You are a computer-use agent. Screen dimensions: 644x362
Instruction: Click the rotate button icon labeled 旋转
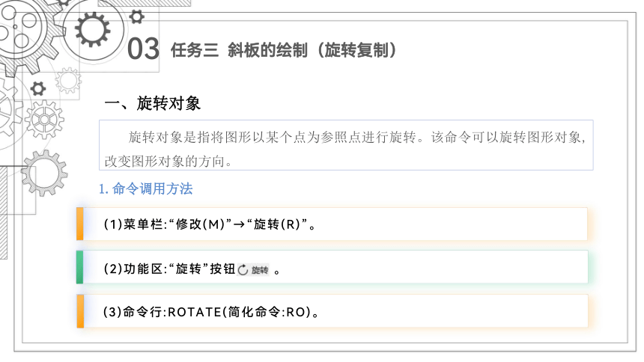[253, 270]
